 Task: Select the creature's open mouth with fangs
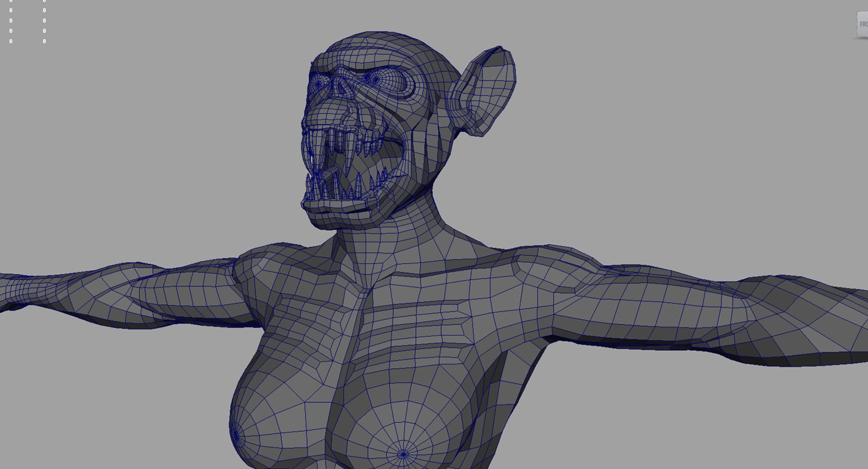click(x=352, y=165)
